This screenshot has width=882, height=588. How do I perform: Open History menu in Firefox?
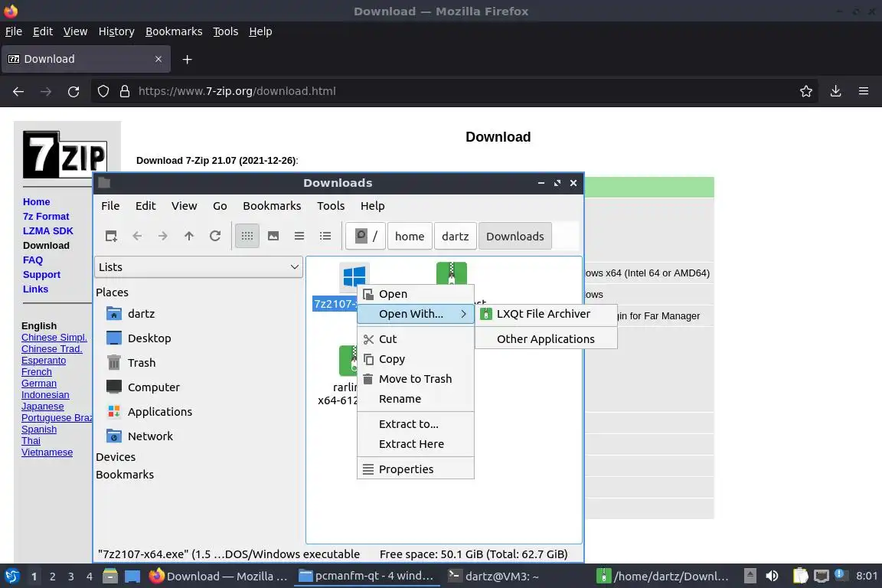116,31
